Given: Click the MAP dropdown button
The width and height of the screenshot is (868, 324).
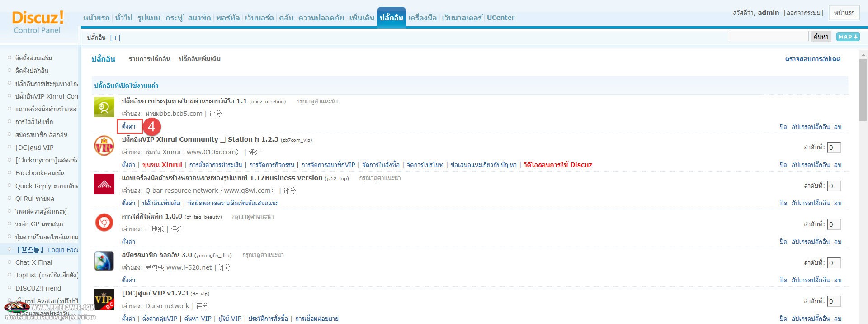Looking at the screenshot, I should pos(848,37).
